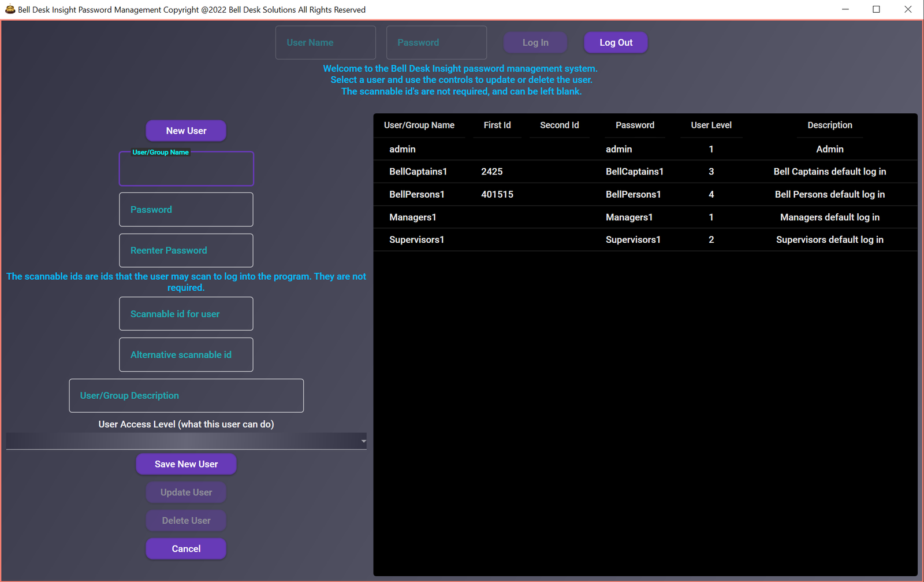The image size is (924, 582).
Task: Click the First Id column header
Action: point(497,125)
